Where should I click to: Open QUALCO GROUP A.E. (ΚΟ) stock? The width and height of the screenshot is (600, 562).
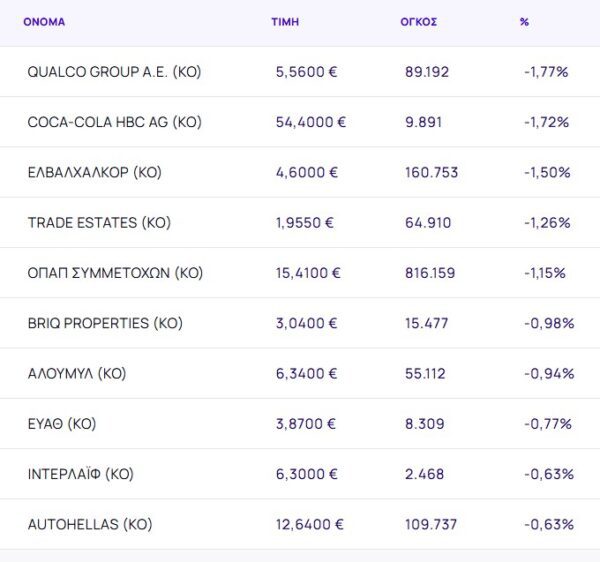[115, 72]
